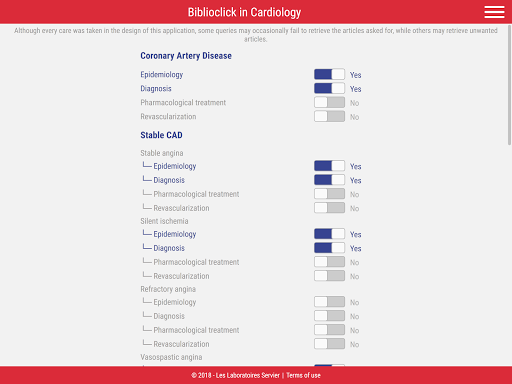This screenshot has height=384, width=512.
Task: Enable Pharmacological treatment for Coronary Artery Disease
Action: (329, 102)
